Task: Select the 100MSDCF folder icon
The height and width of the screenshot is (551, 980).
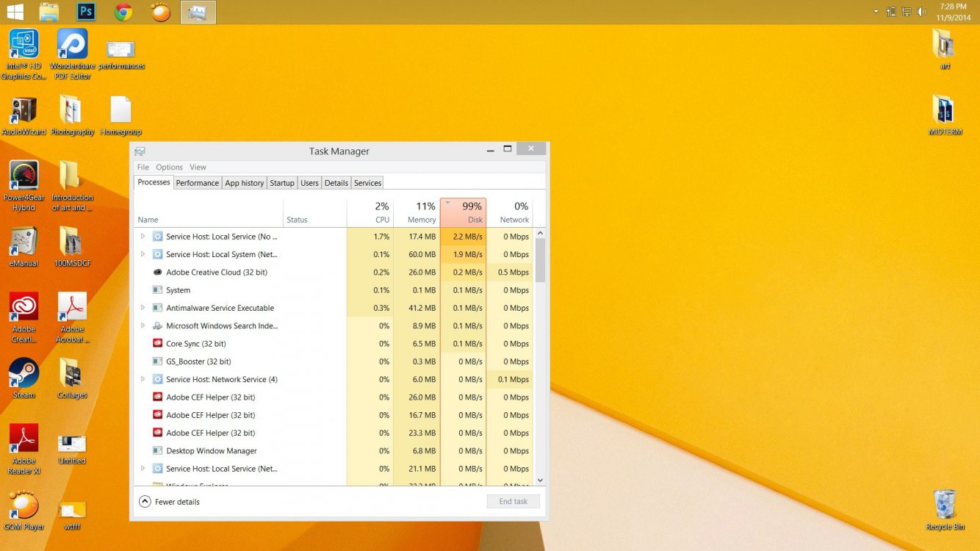Action: 72,247
